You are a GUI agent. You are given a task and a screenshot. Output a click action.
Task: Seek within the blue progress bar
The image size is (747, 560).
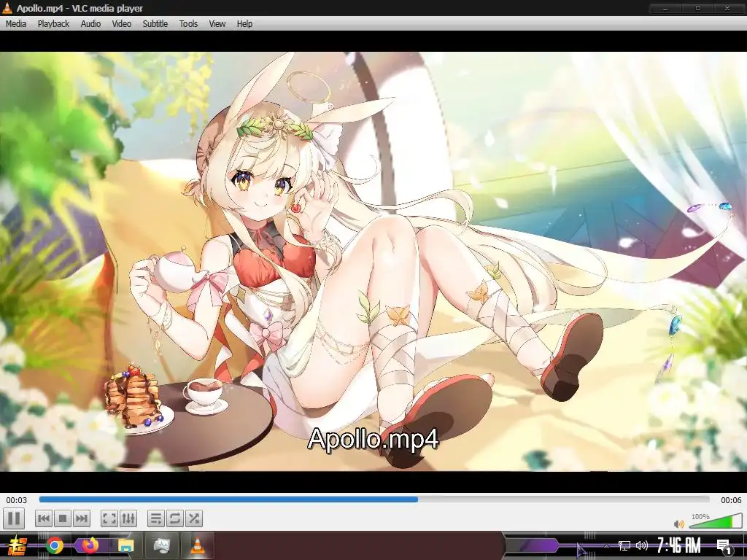click(x=374, y=499)
